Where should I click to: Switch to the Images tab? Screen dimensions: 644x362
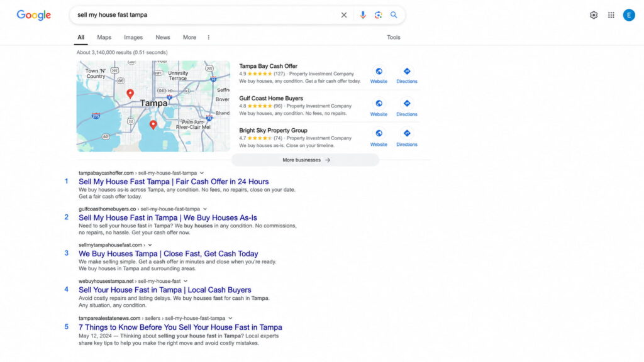[x=133, y=37]
